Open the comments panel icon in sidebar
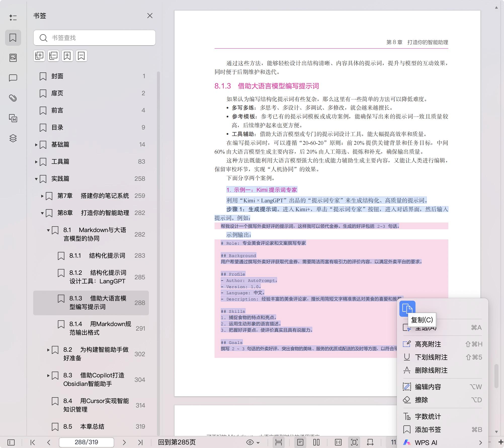 pos(13,78)
